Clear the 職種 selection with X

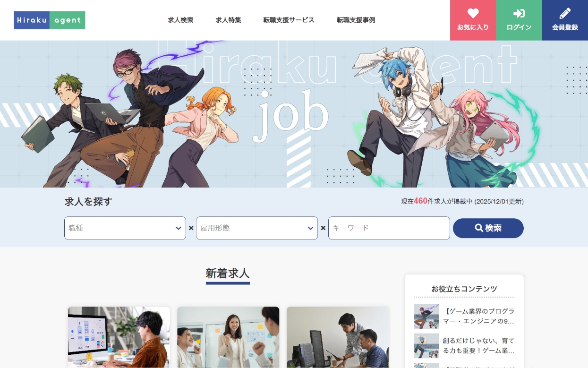(191, 228)
